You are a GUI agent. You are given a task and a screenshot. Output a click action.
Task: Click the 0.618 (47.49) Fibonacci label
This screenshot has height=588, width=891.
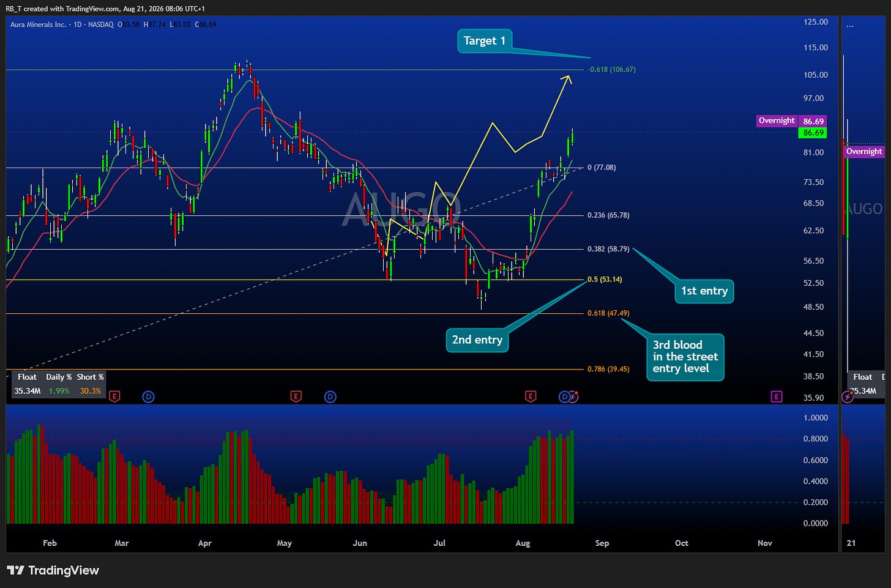point(608,313)
